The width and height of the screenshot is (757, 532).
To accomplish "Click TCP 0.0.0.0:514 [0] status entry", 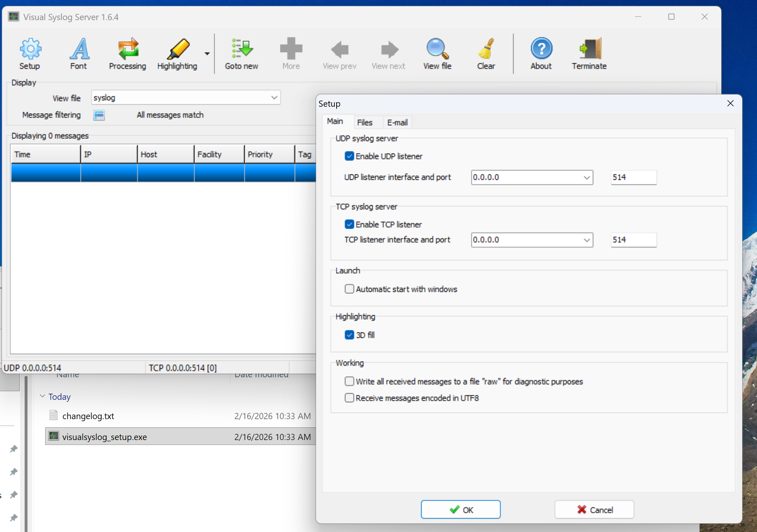I will click(183, 368).
